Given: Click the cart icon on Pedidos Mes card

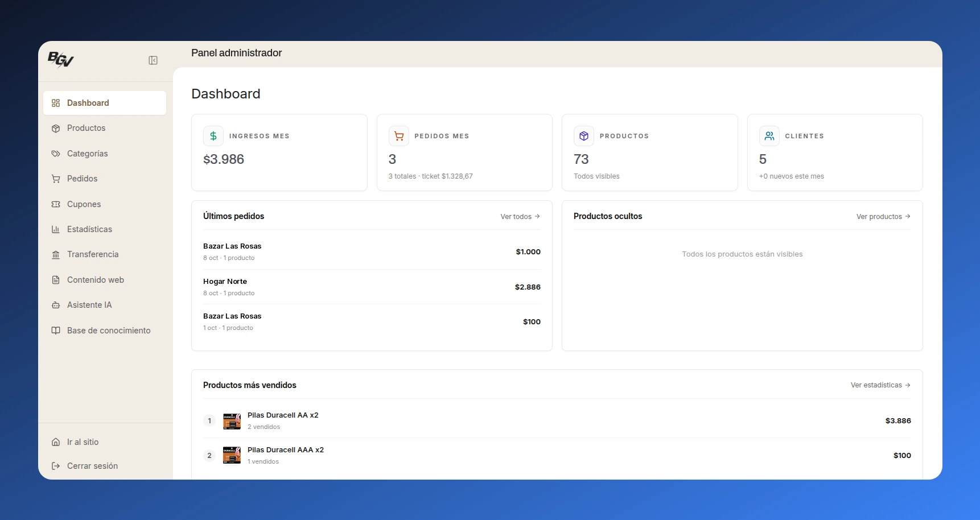Looking at the screenshot, I should pos(399,136).
